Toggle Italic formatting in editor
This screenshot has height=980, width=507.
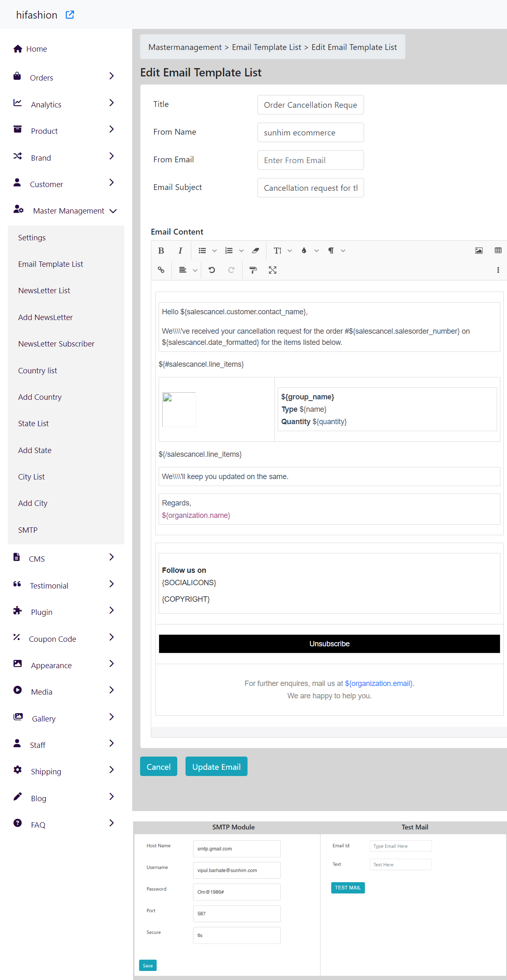click(180, 251)
